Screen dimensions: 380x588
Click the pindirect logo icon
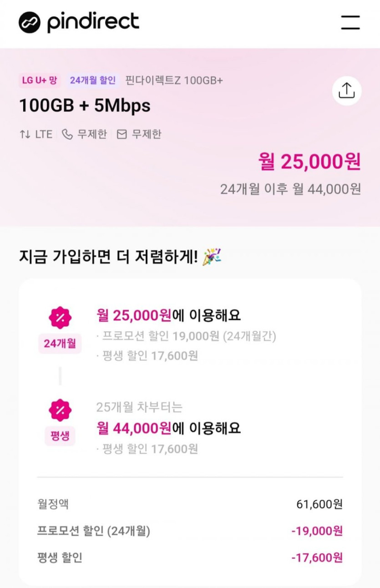30,22
